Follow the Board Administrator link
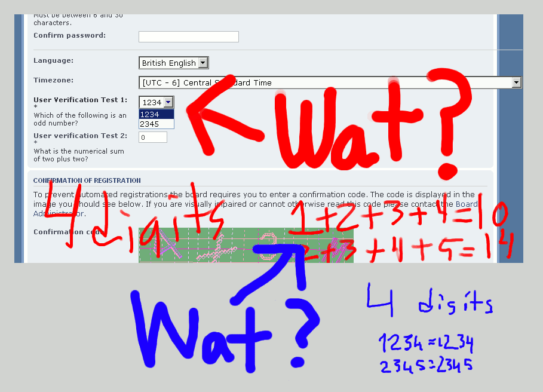Screen dimensions: 543x392 tap(466, 204)
